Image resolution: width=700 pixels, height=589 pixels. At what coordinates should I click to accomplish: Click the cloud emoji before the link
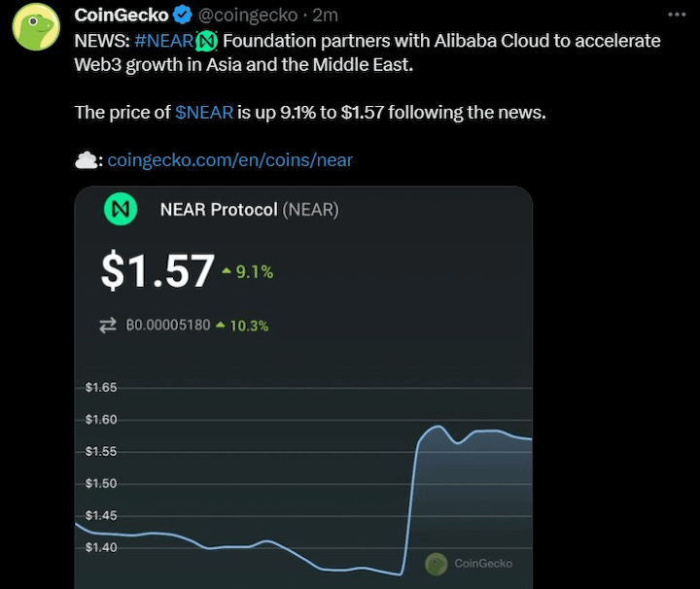pyautogui.click(x=86, y=160)
